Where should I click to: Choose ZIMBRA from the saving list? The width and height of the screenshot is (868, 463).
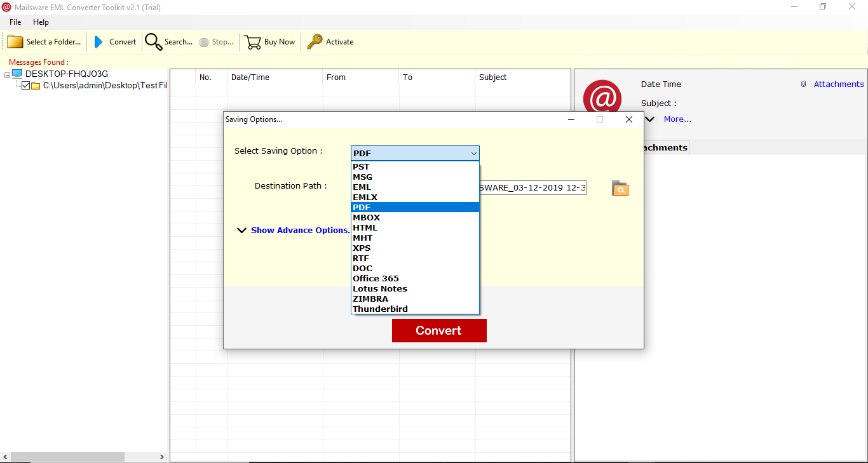click(415, 299)
